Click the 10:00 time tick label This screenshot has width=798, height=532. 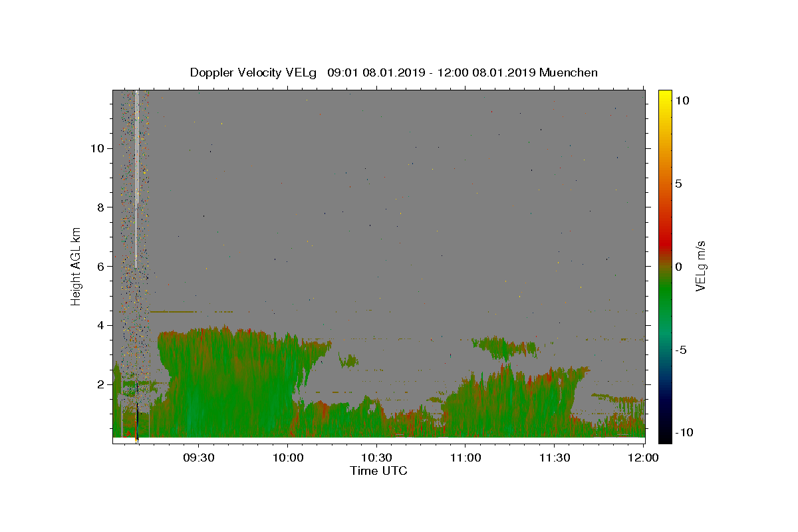(288, 458)
